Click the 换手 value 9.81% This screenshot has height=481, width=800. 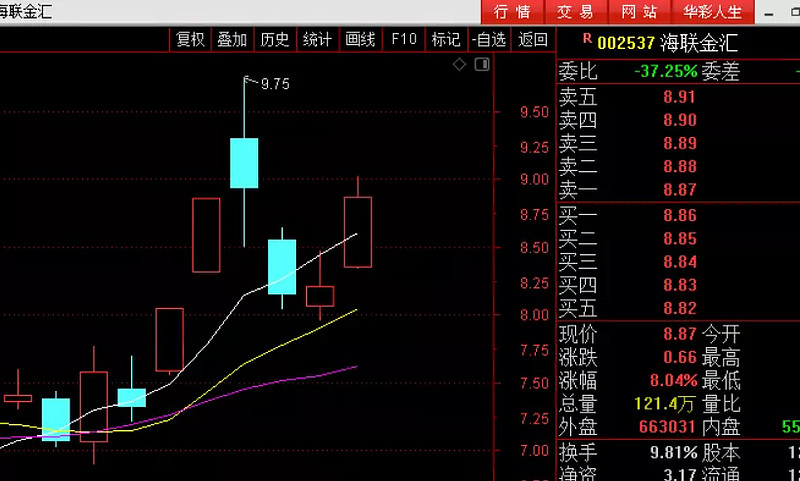[x=673, y=452]
